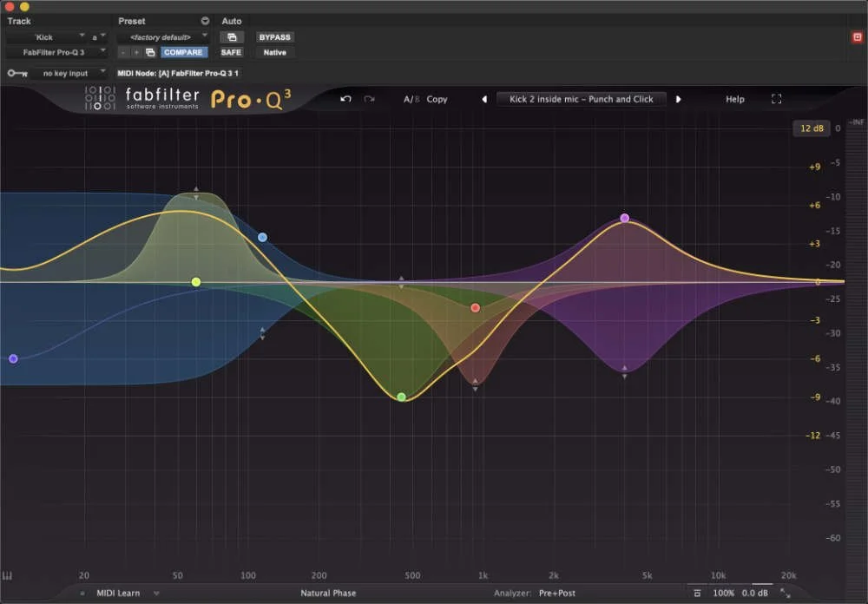Toggle the BYPASS button
This screenshot has height=604, width=868.
pos(274,37)
